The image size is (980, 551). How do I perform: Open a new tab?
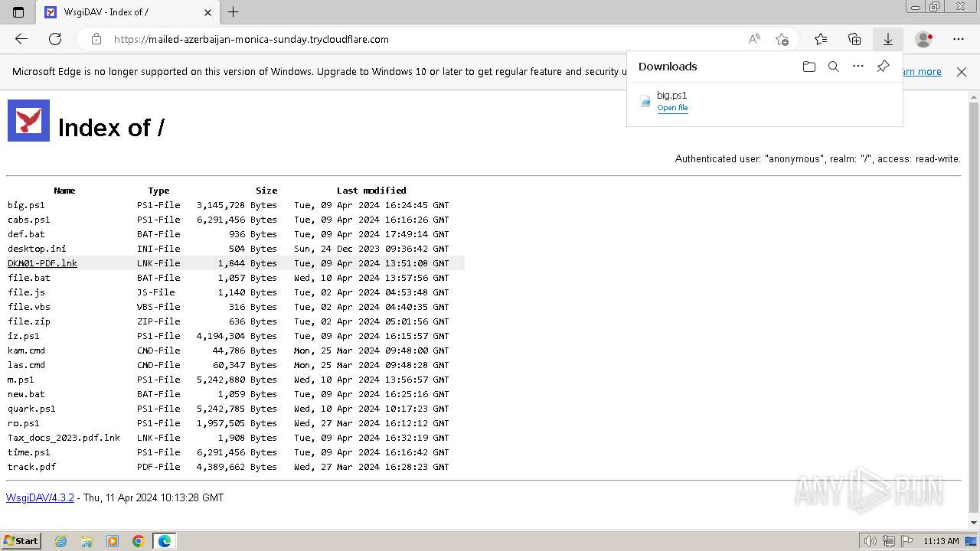coord(234,12)
